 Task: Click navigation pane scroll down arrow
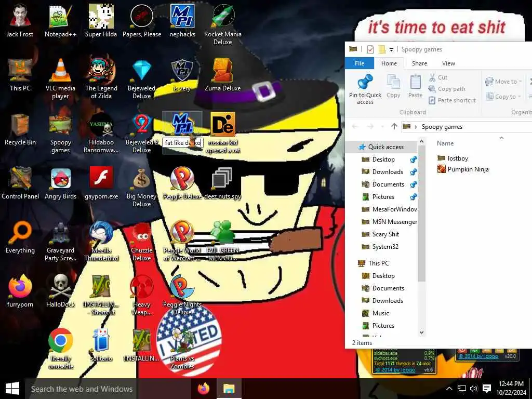[x=421, y=332]
